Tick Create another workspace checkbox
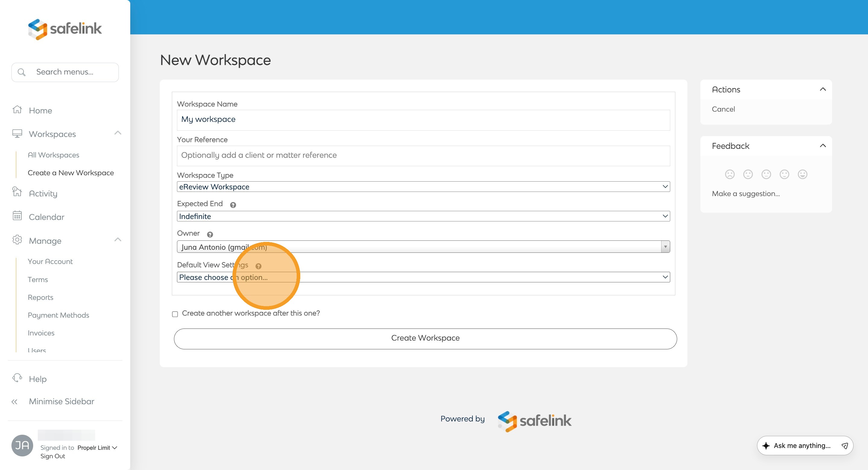Viewport: 868px width, 470px height. [175, 314]
